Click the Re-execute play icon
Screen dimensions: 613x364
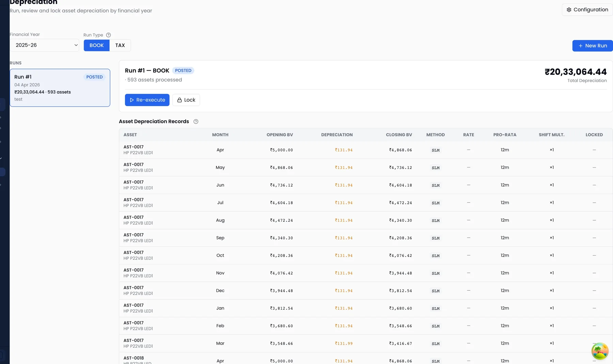point(132,100)
